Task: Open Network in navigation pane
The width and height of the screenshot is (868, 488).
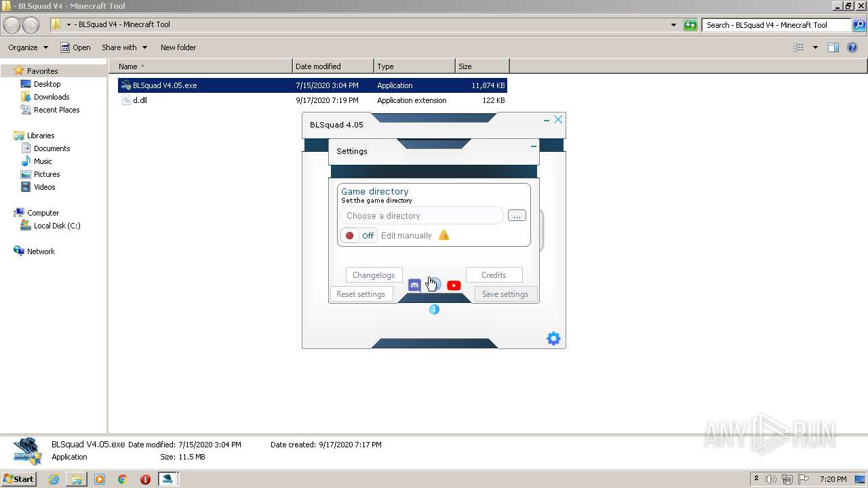Action: pyautogui.click(x=41, y=251)
